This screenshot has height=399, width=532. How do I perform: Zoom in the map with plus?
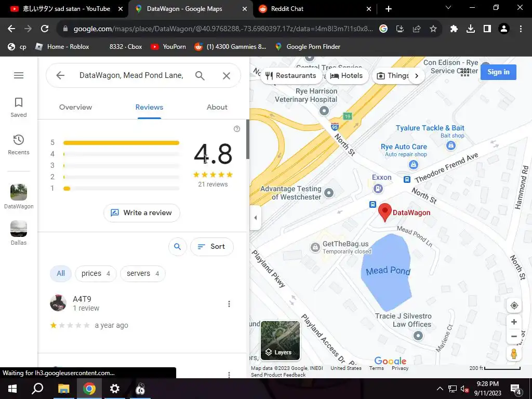[514, 322]
